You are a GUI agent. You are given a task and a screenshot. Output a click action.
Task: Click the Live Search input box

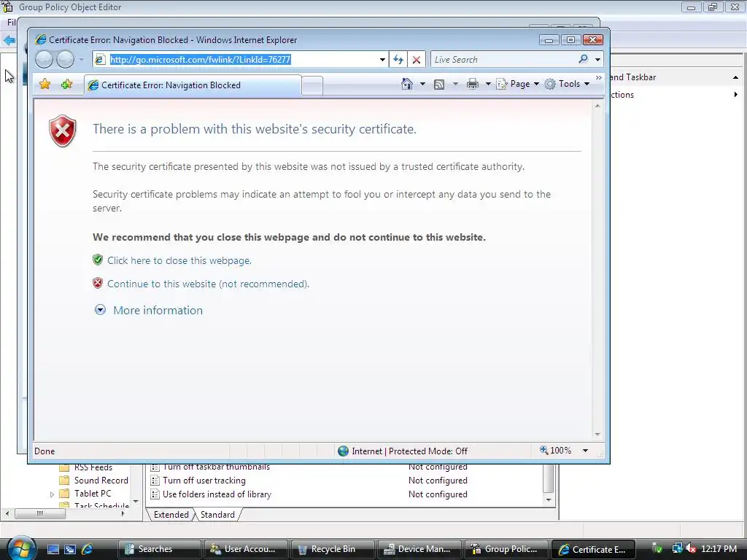pyautogui.click(x=503, y=60)
